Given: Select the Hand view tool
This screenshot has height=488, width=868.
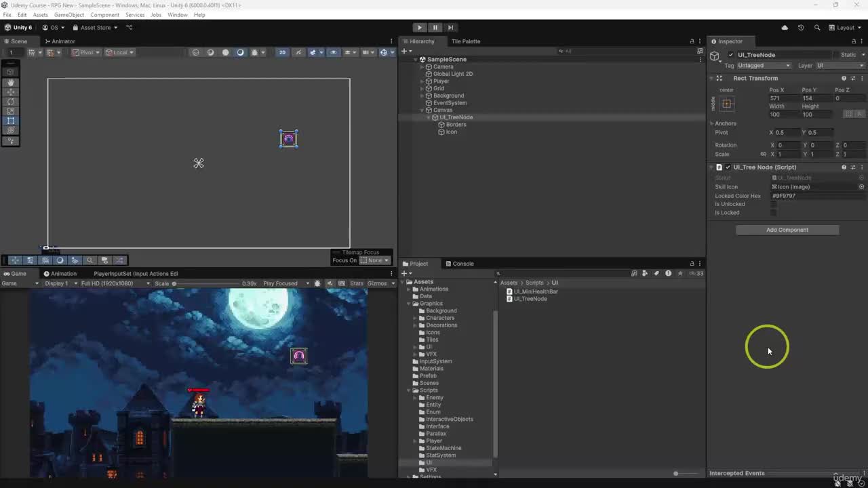Looking at the screenshot, I should (11, 82).
